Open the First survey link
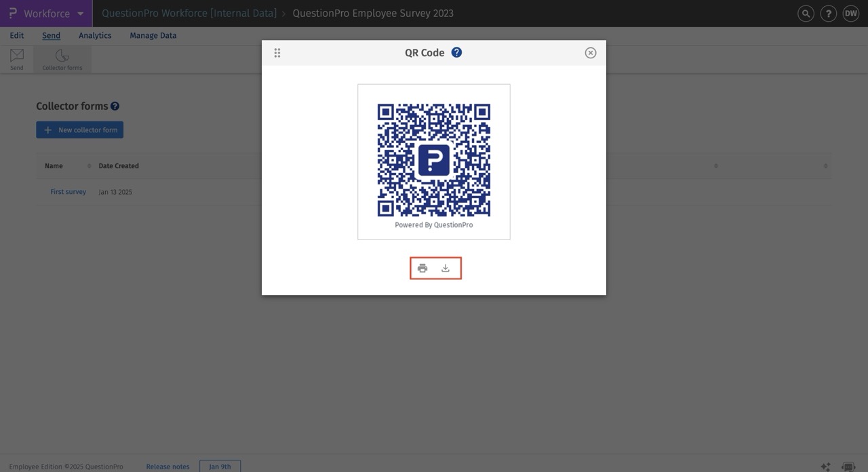 point(68,191)
